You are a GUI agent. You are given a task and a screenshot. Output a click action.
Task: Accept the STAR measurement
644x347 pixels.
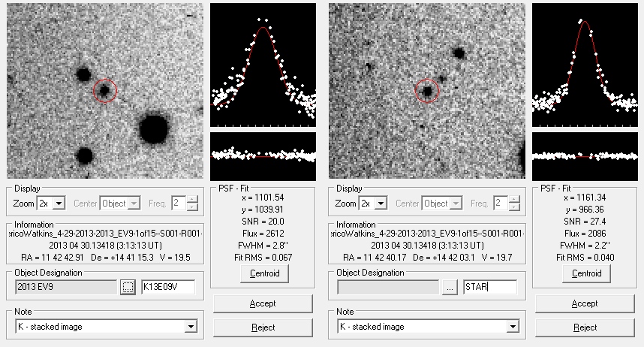tap(585, 303)
